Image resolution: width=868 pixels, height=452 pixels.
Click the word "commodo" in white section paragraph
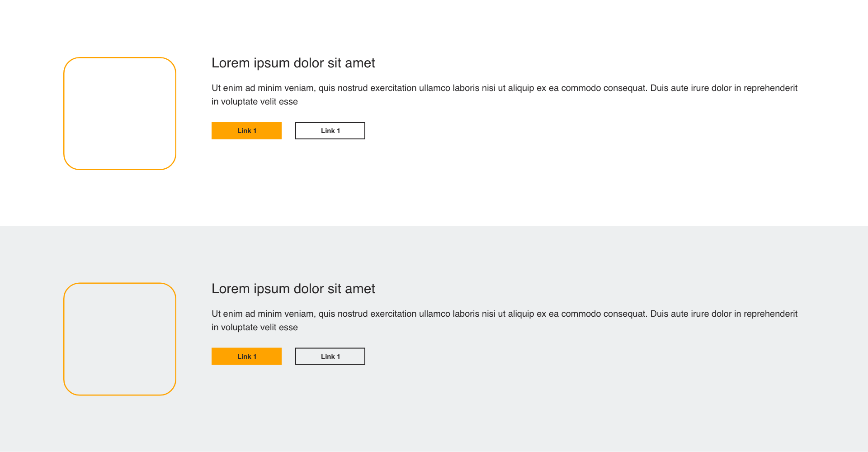pyautogui.click(x=581, y=88)
